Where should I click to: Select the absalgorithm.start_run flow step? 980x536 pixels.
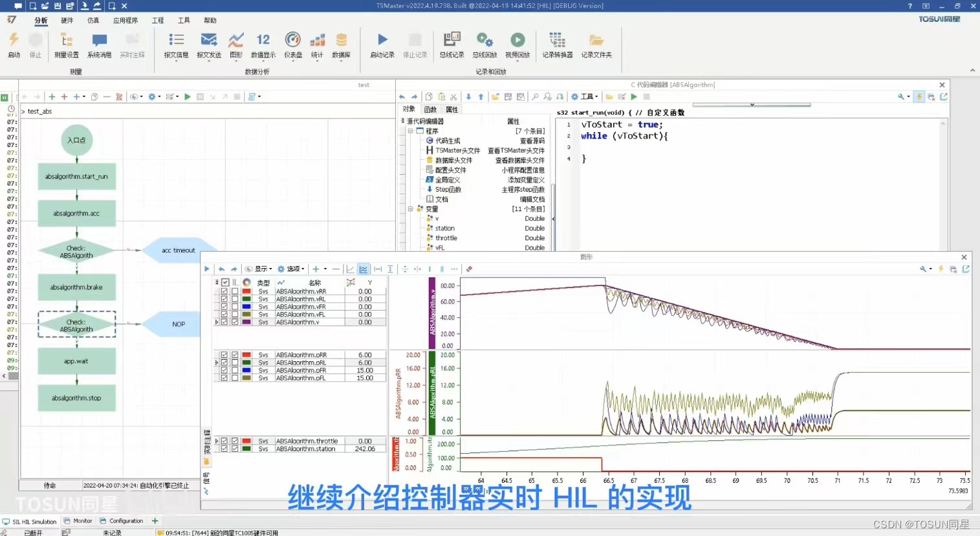[76, 177]
